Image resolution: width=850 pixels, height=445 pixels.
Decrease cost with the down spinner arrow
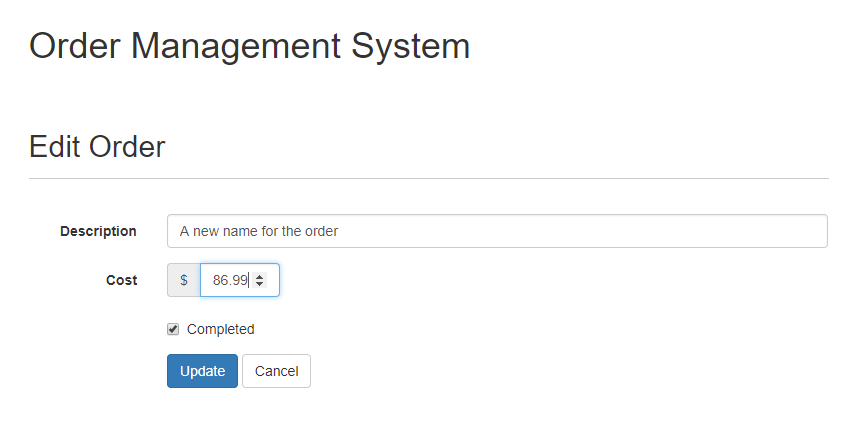point(260,285)
